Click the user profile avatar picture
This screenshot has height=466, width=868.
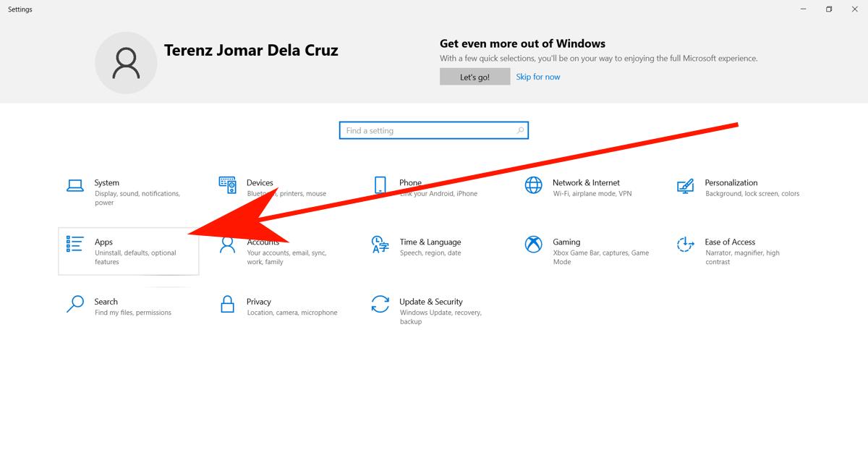[126, 62]
